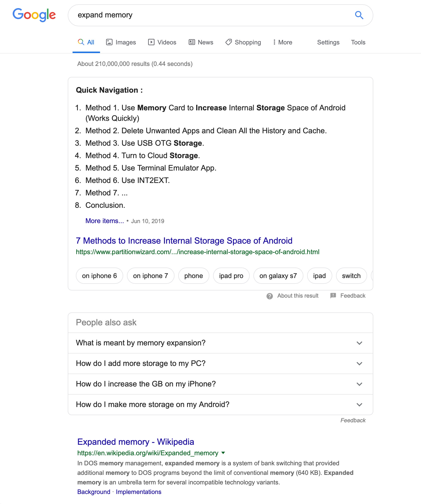The height and width of the screenshot is (504, 421).
Task: Open the Wikipedia URL dropdown arrow
Action: point(223,453)
